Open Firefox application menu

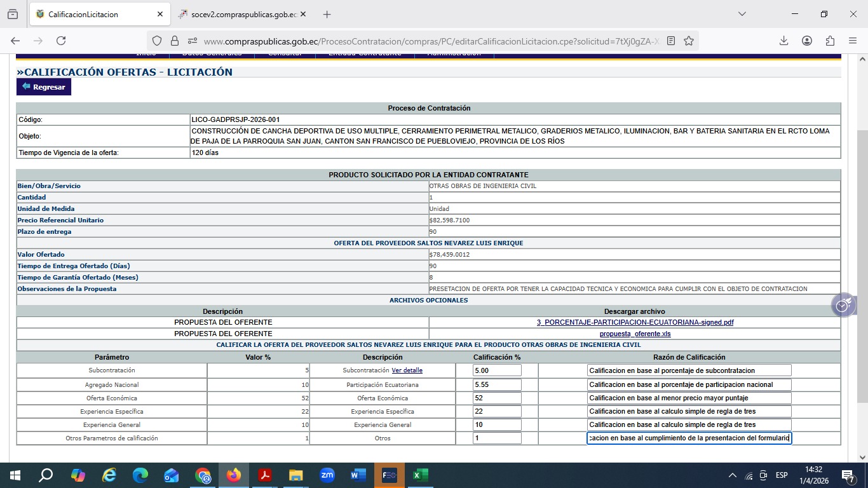point(853,41)
